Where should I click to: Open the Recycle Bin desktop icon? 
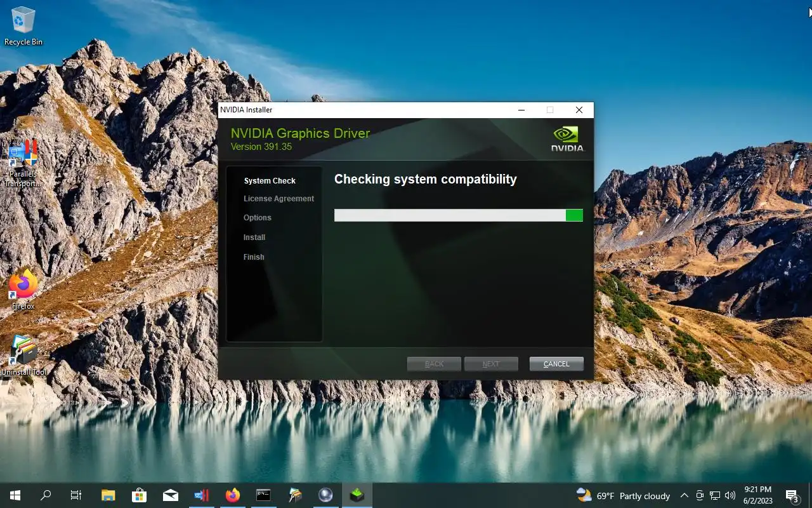tap(23, 25)
